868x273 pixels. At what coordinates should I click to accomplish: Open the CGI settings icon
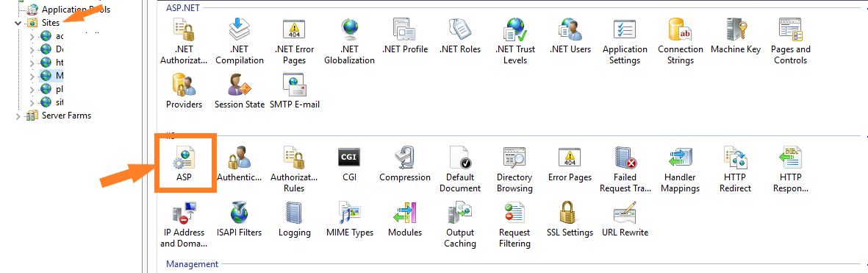(x=349, y=157)
